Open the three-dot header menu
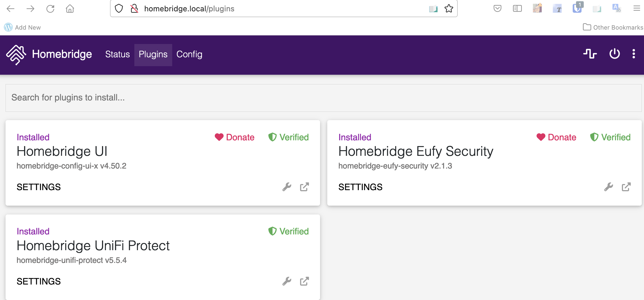644x300 pixels. [634, 54]
